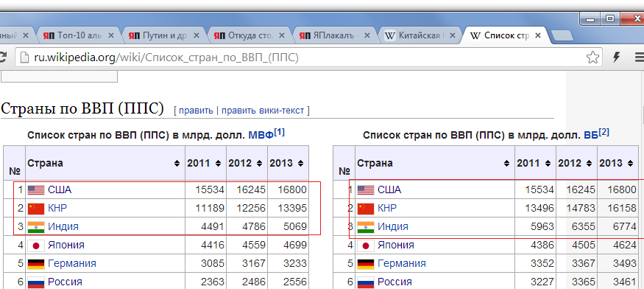Sort left МВФ table by 2013

tap(300, 164)
